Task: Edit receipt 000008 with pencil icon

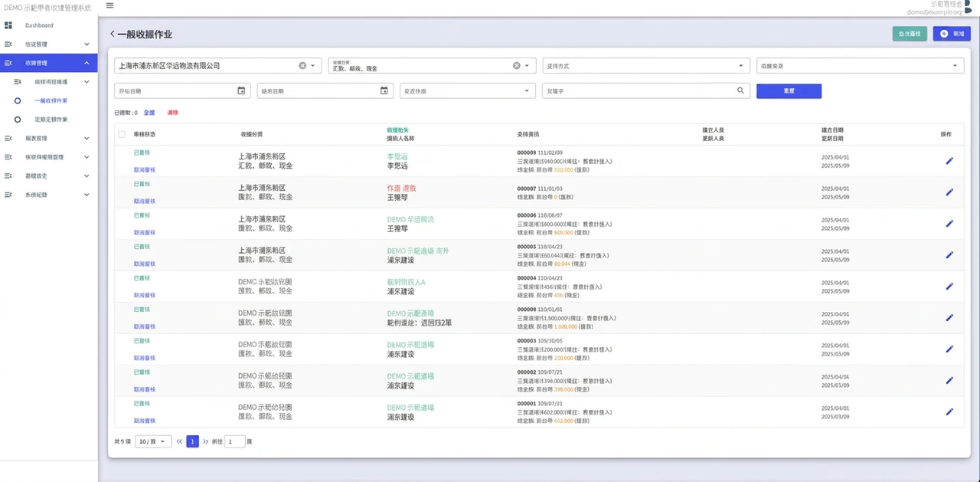Action: pyautogui.click(x=949, y=317)
